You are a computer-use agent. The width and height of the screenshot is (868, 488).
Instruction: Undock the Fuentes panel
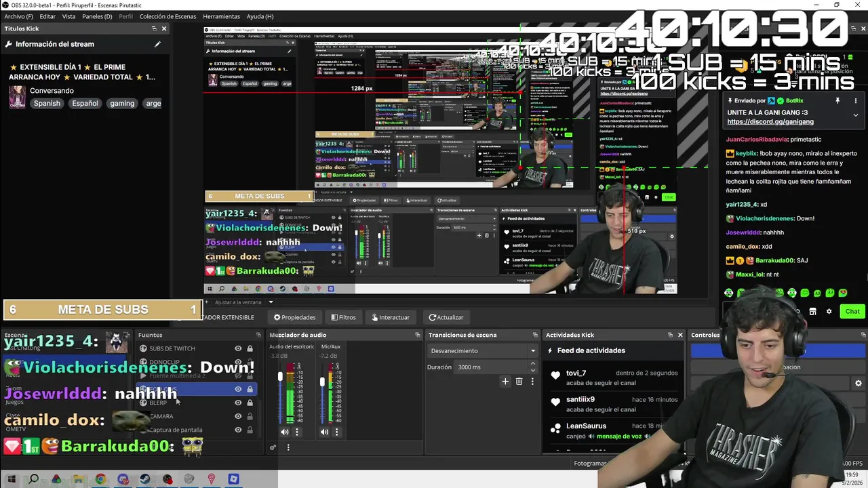(x=258, y=335)
